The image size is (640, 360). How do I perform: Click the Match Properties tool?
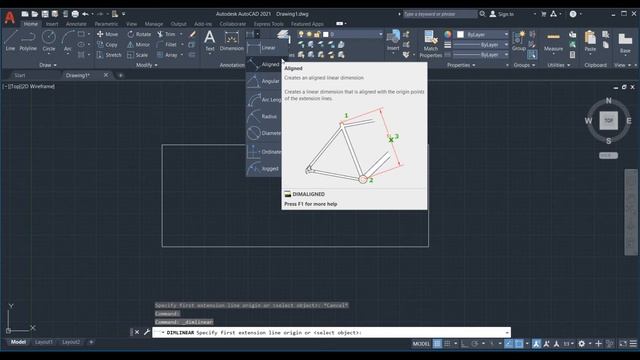(431, 44)
